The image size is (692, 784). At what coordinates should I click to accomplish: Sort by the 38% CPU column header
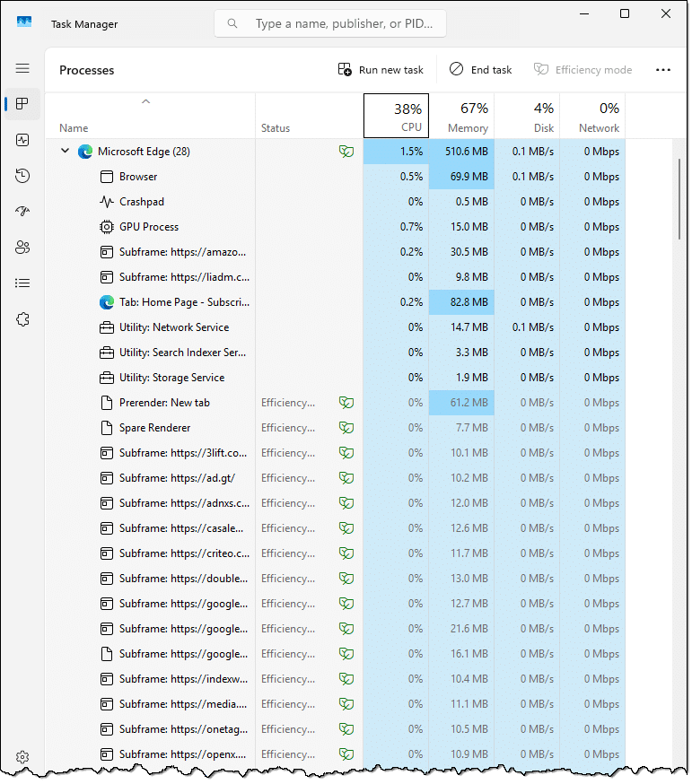[397, 116]
